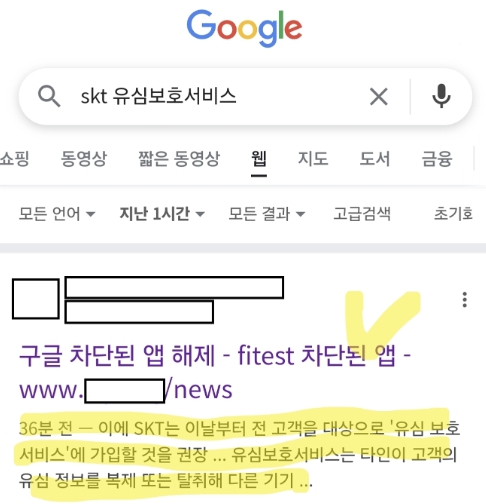Viewport: 486px width, 504px height.
Task: Switch to the 동영상 tab
Action: [x=84, y=158]
